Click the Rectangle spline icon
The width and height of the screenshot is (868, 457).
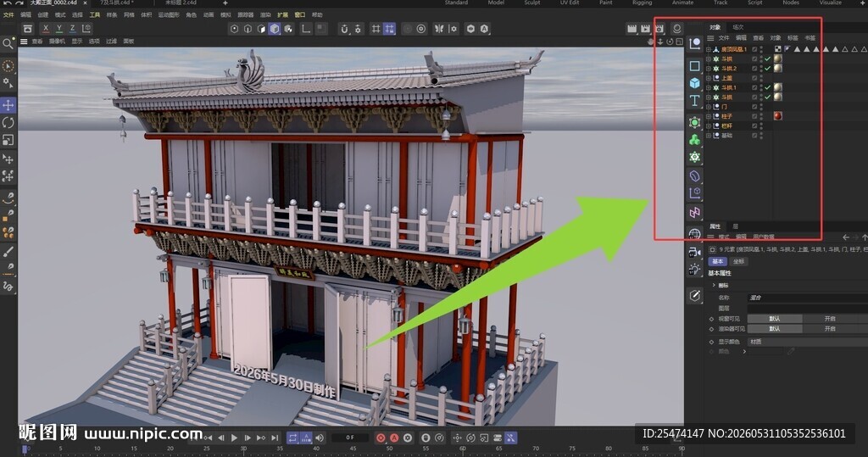pos(695,66)
